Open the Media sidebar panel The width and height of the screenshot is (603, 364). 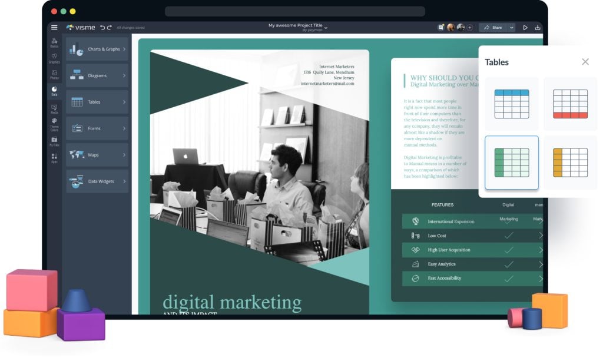(54, 109)
